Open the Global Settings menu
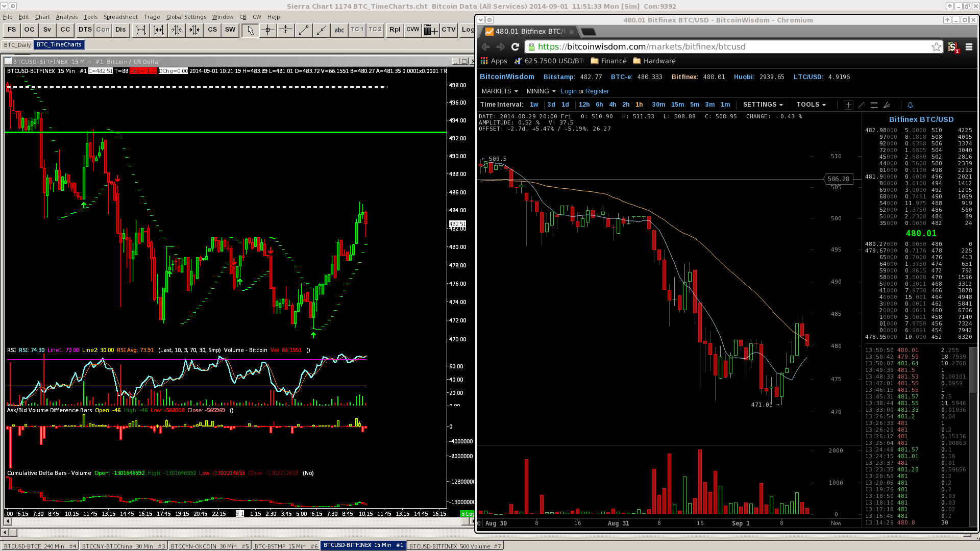 (x=186, y=17)
